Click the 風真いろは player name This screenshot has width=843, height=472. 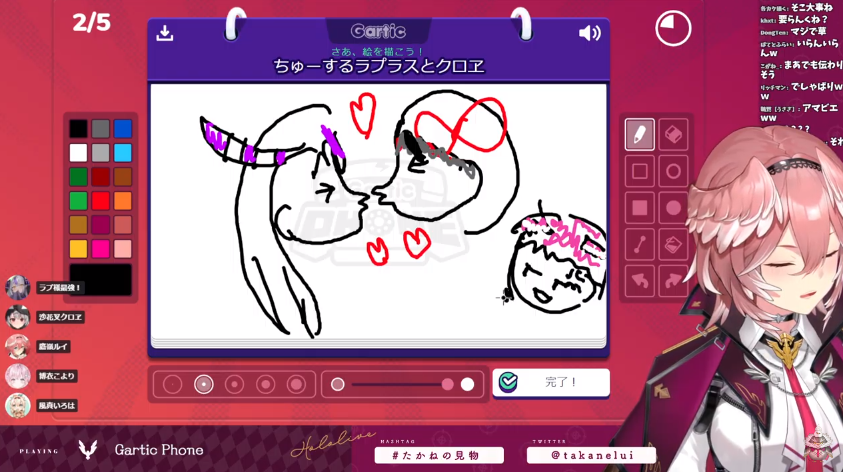[x=57, y=406]
